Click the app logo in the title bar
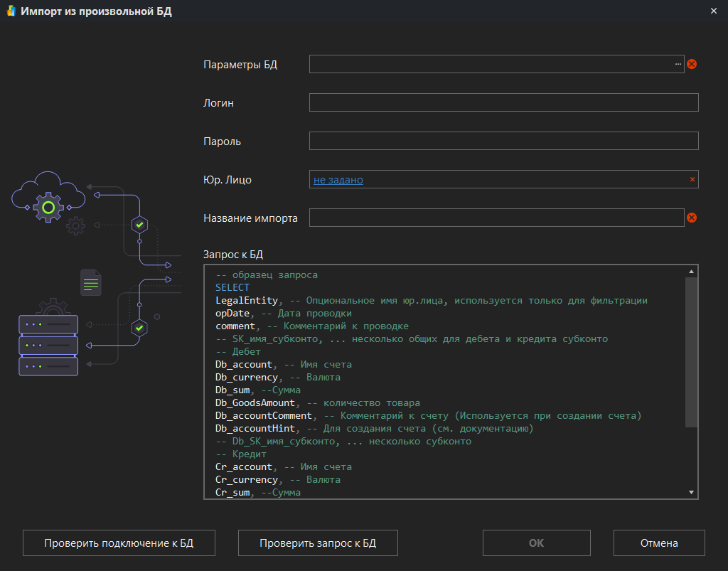 click(11, 11)
